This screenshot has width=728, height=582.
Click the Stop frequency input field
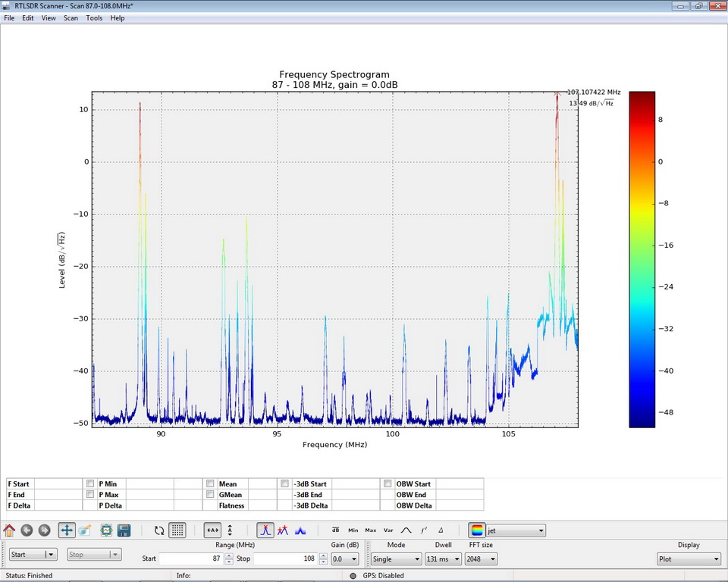point(285,559)
